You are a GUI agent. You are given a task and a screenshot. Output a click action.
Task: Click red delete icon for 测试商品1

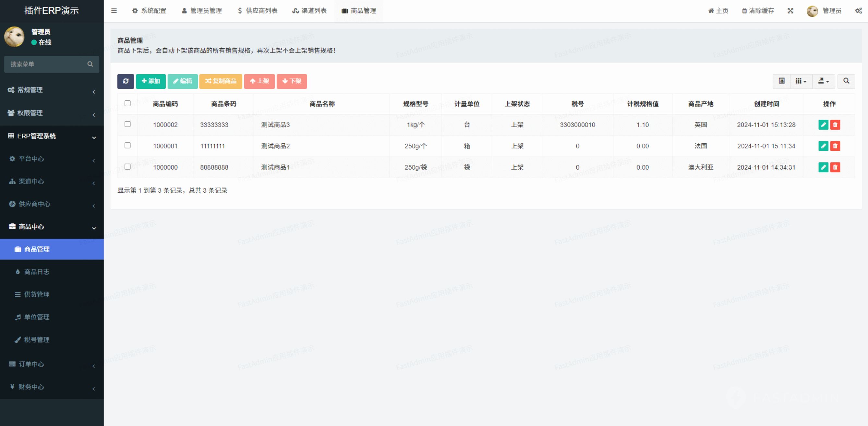835,167
